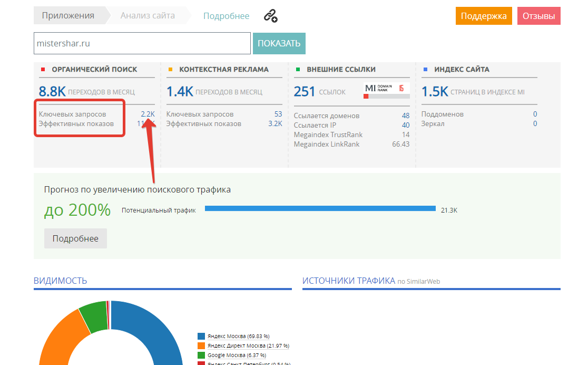Click the Ссылается доменов label
The height and width of the screenshot is (365, 588).
point(327,116)
